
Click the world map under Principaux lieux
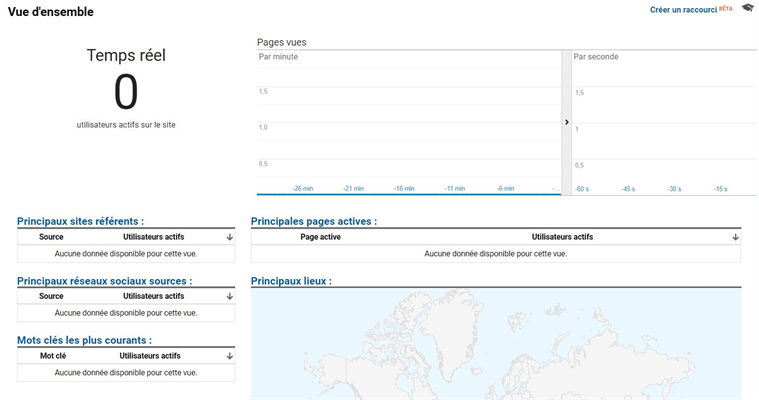(x=495, y=345)
